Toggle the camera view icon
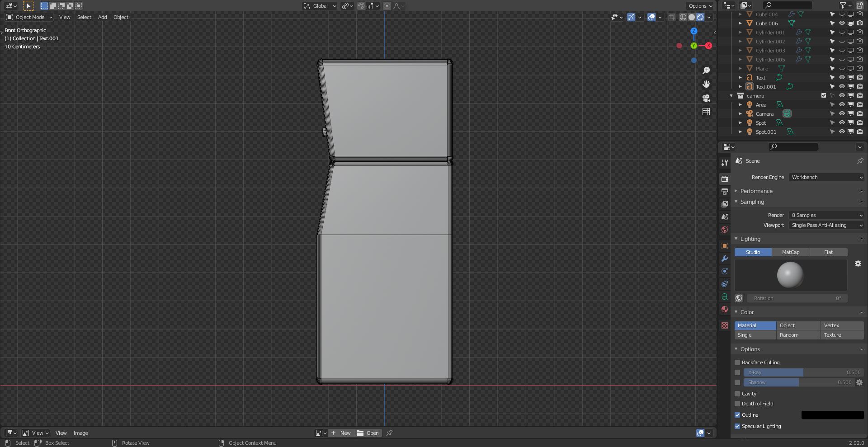This screenshot has width=868, height=447. 706,98
